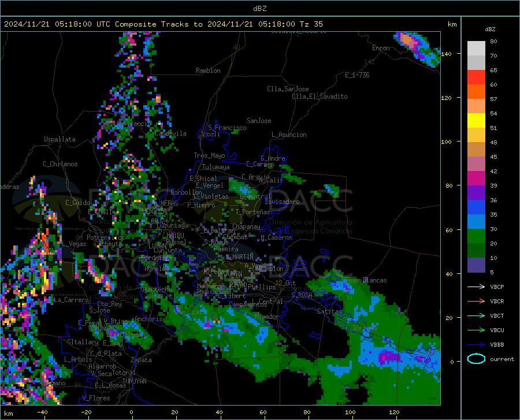Click the -40 tick on horizontal axis
Image resolution: width=520 pixels, height=420 pixels.
click(x=42, y=412)
